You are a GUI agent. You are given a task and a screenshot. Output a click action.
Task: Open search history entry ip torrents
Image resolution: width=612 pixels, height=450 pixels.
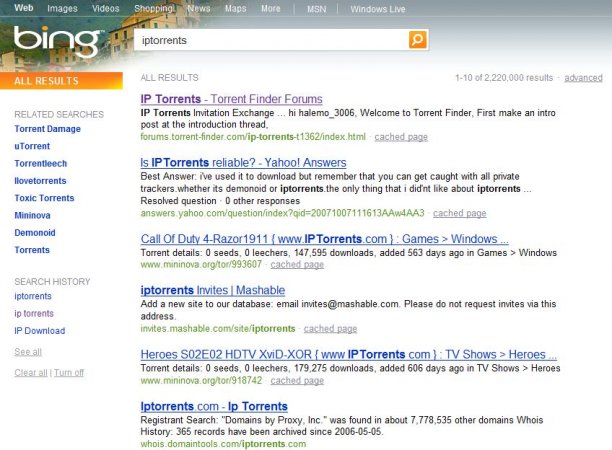tap(34, 313)
